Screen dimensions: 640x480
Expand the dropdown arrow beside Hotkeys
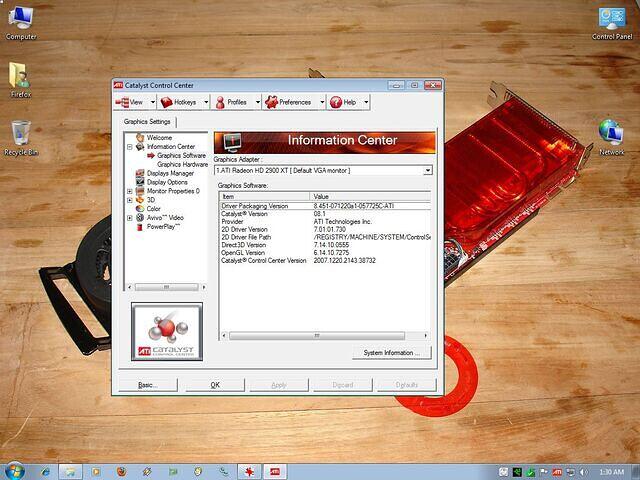pos(206,102)
